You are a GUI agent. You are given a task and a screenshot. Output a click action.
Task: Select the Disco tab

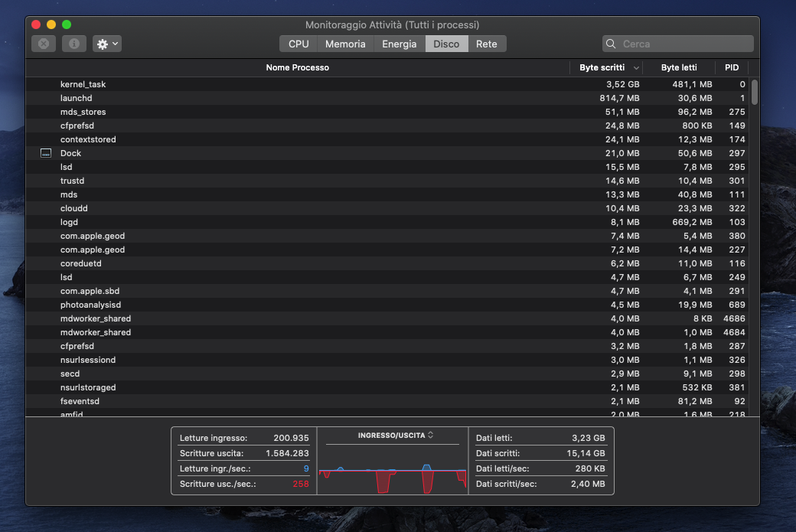point(446,44)
